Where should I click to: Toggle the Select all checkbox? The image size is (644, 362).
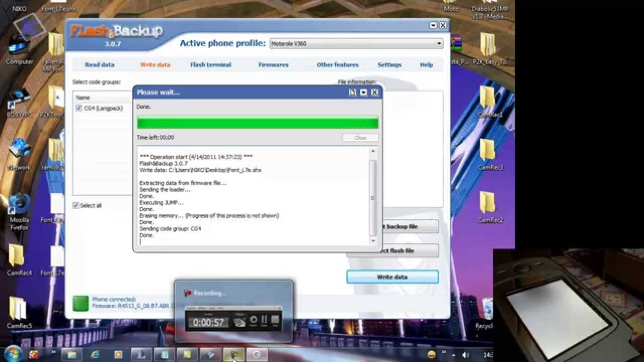coord(76,206)
